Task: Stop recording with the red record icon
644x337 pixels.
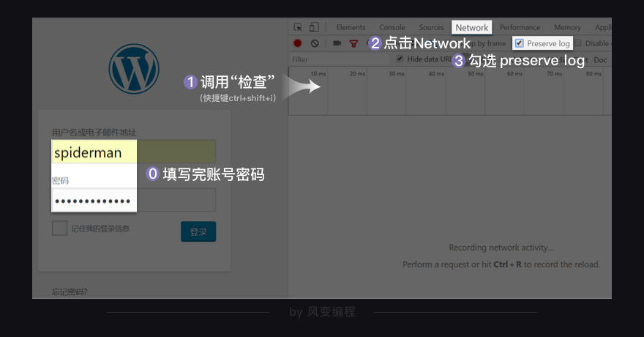Action: 298,43
